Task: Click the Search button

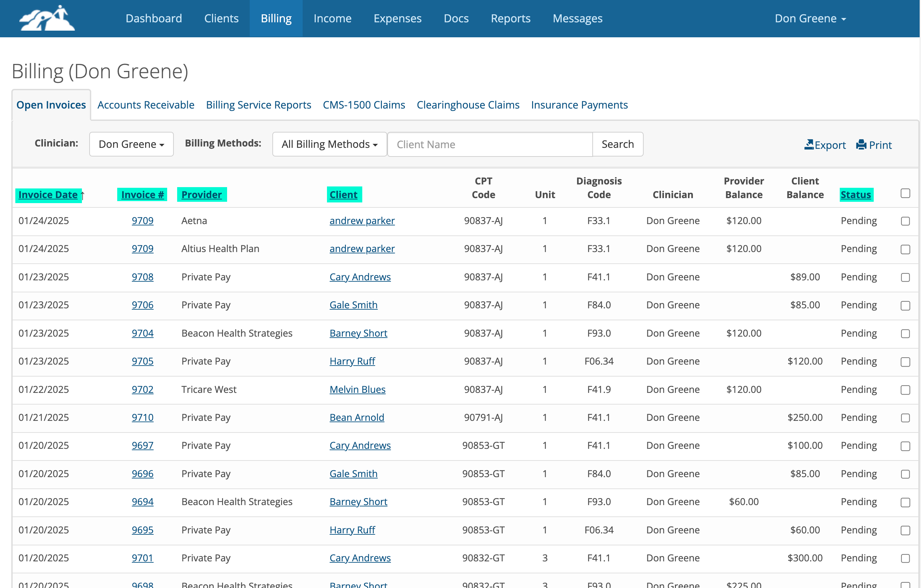Action: (x=617, y=144)
